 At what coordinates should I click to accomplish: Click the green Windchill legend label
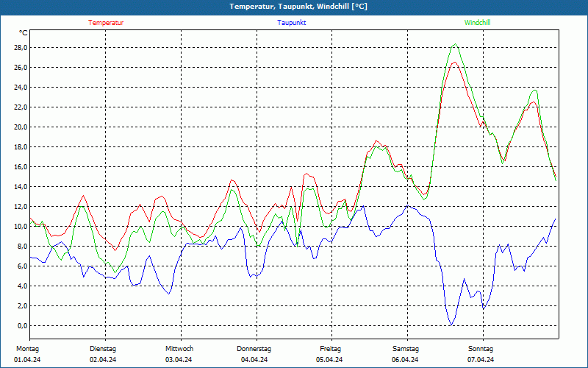click(477, 23)
